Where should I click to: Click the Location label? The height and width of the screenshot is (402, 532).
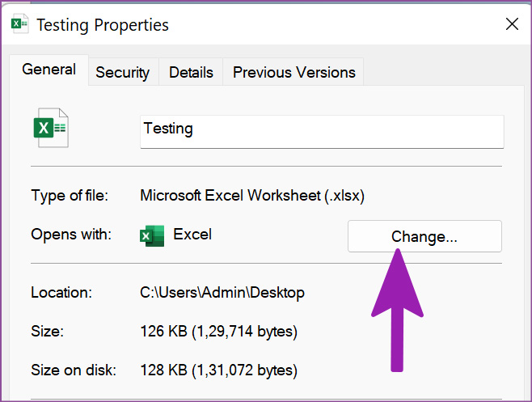click(61, 292)
